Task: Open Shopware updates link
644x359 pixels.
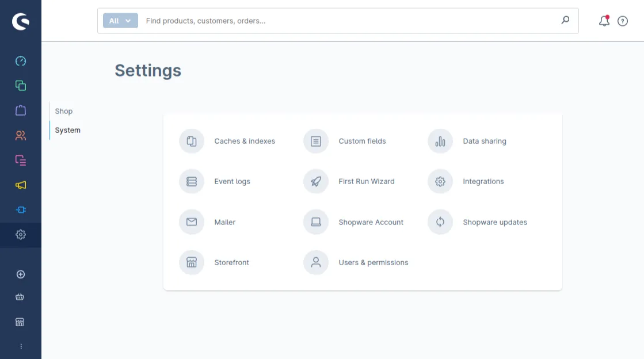Action: pos(495,222)
